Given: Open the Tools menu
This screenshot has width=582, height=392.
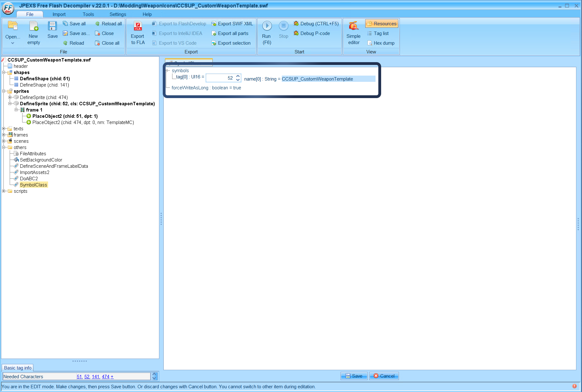Looking at the screenshot, I should 88,14.
